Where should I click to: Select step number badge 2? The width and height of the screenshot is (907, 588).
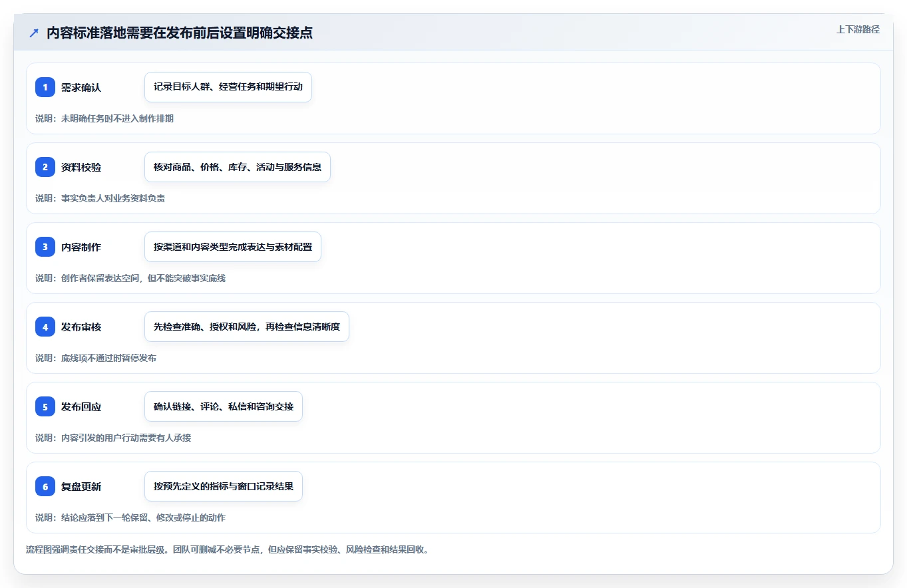(45, 167)
